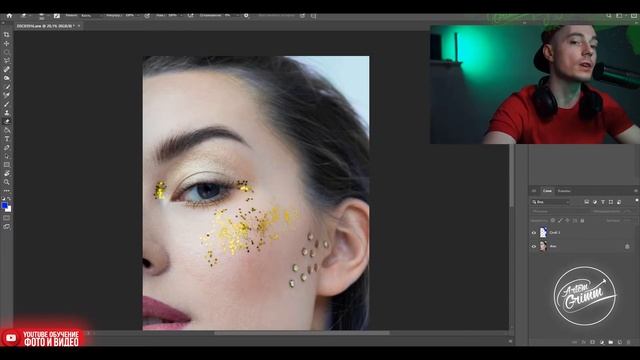
Task: Toggle visibility eye of Фон layer
Action: [533, 247]
